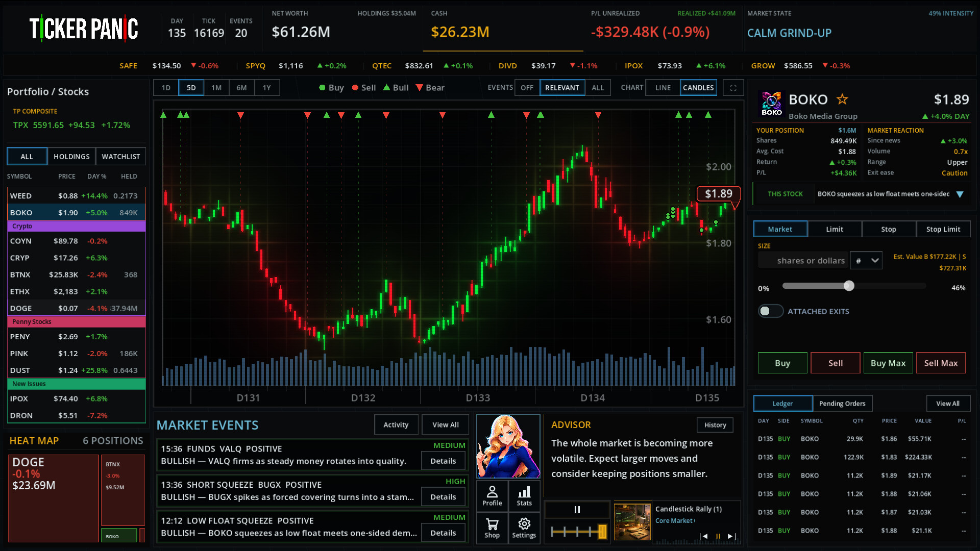Click the red Sell button
The width and height of the screenshot is (980, 551).
coord(836,363)
